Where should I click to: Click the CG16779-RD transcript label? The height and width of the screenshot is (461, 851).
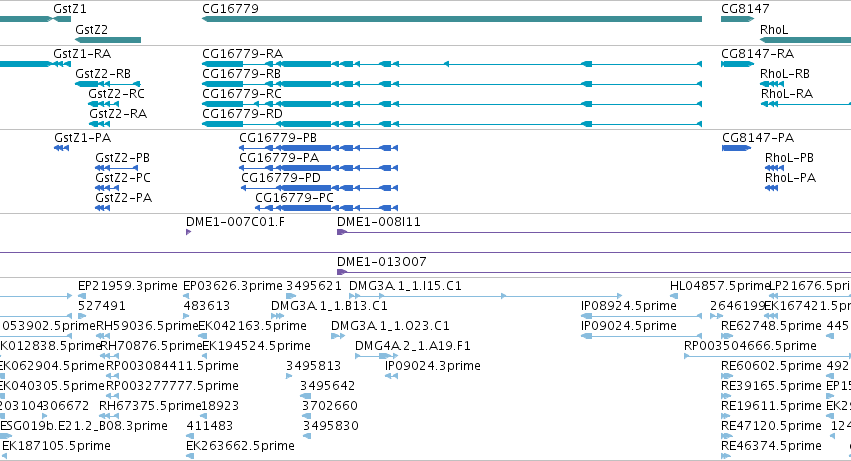243,114
